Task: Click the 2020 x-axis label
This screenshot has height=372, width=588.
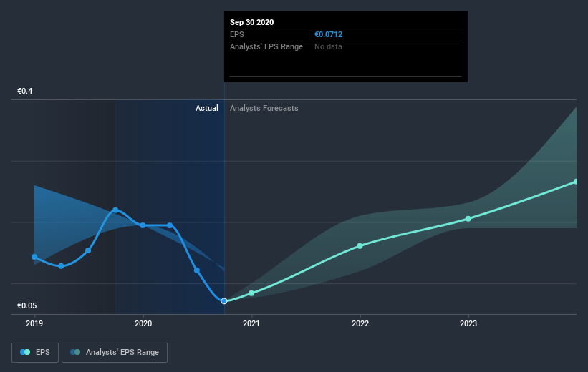Action: click(143, 323)
